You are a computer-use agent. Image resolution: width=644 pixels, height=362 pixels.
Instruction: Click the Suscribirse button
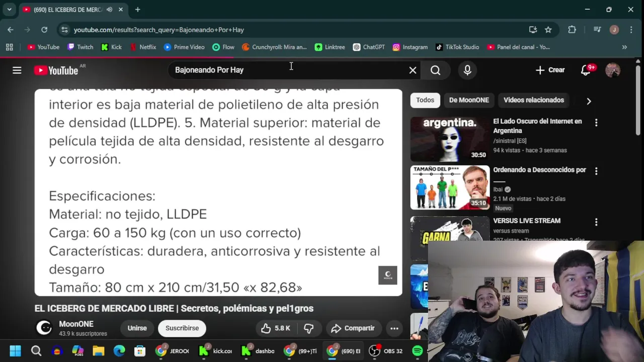pyautogui.click(x=182, y=328)
